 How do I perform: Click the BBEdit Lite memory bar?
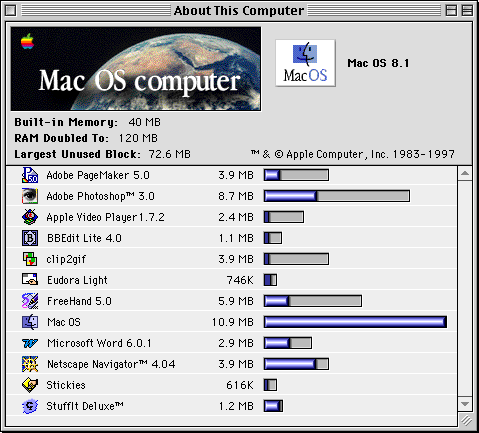273,238
